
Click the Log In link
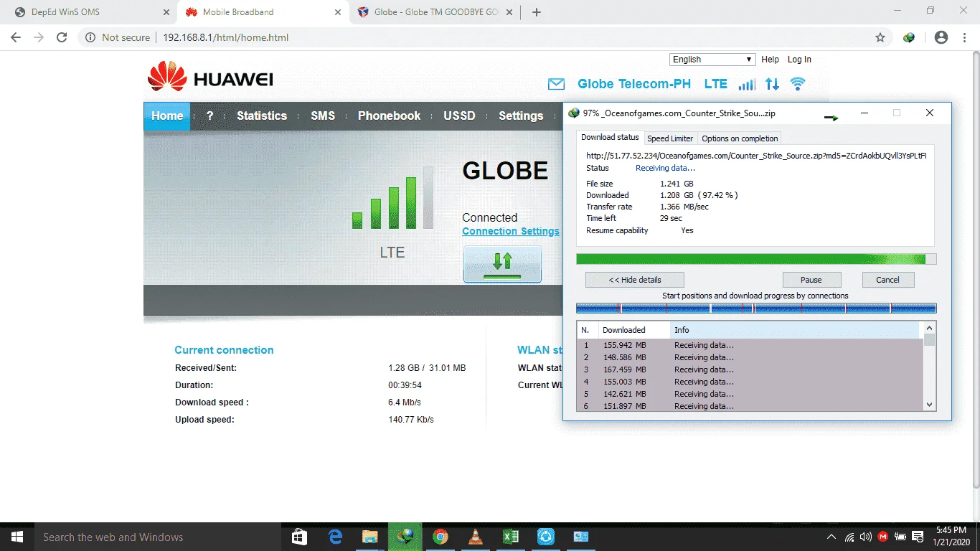coord(799,60)
